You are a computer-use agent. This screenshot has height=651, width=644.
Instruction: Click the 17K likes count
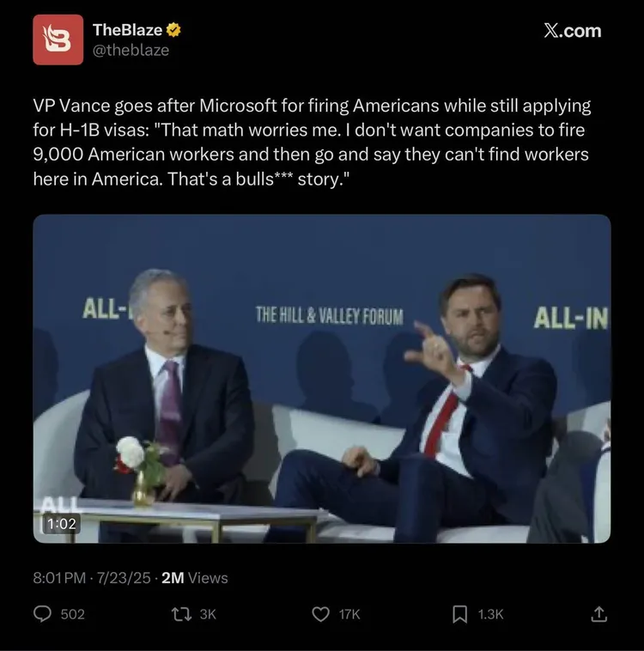(349, 614)
